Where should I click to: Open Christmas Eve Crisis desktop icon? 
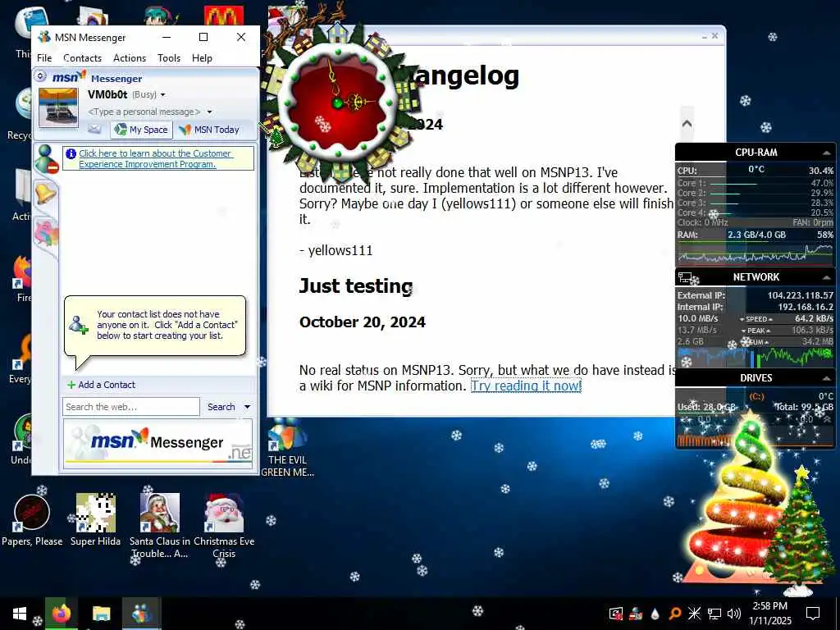(x=224, y=525)
